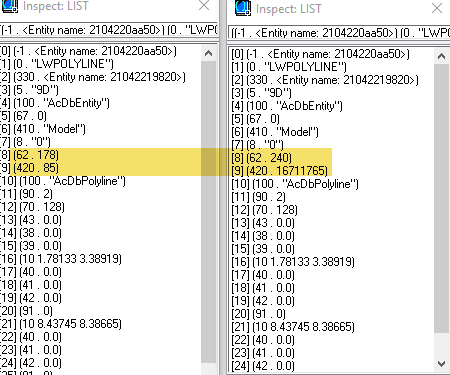The image size is (450, 375).
Task: Select row [10] "AcDbPolyline" in right window
Action: (295, 184)
